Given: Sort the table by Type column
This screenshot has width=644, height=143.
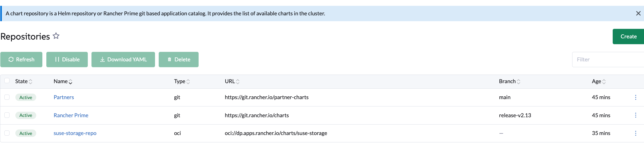Looking at the screenshot, I should coord(182,81).
